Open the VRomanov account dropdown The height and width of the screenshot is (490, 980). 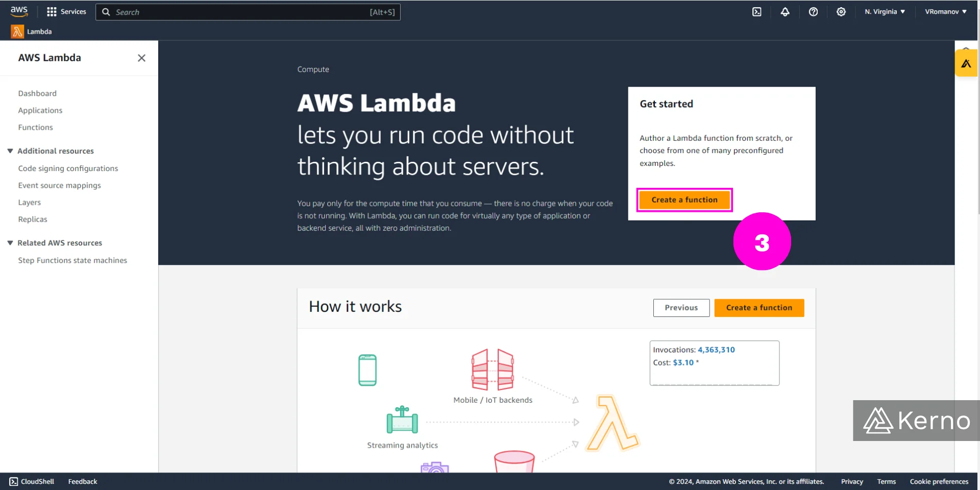point(946,12)
